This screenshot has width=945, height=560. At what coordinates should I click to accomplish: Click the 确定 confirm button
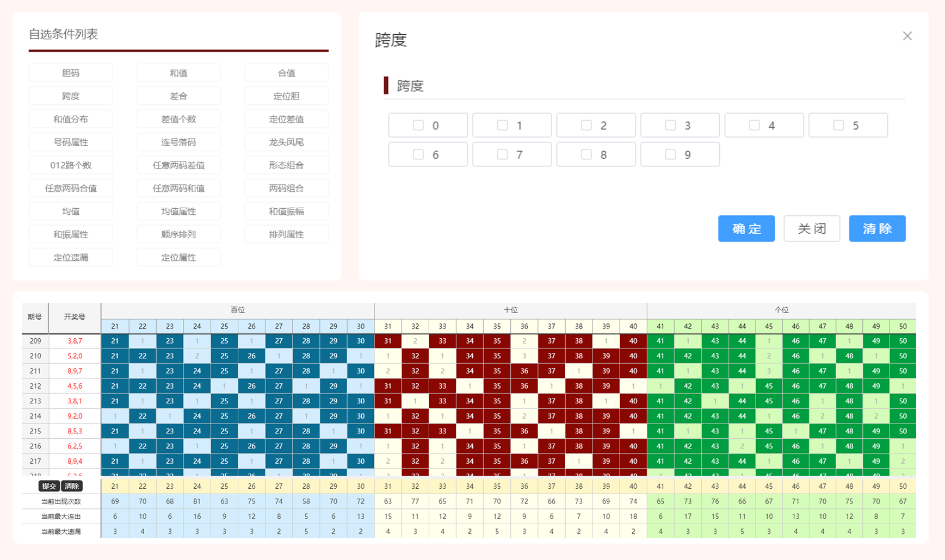(x=746, y=228)
